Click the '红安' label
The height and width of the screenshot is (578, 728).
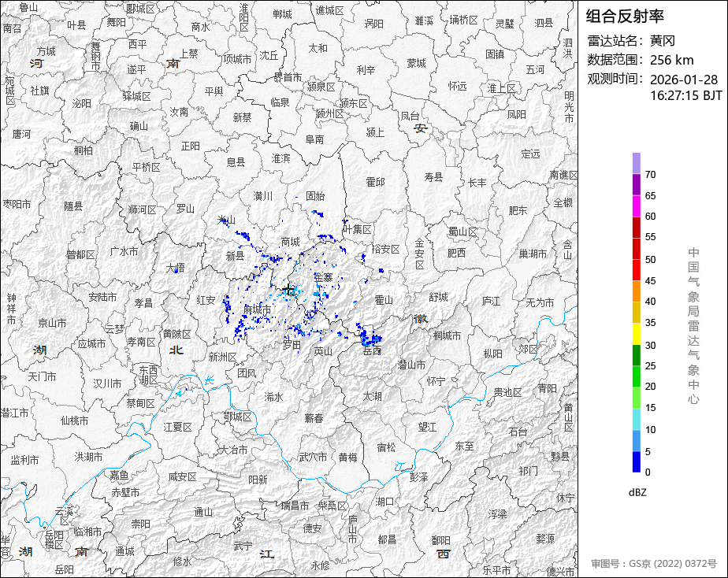[206, 300]
